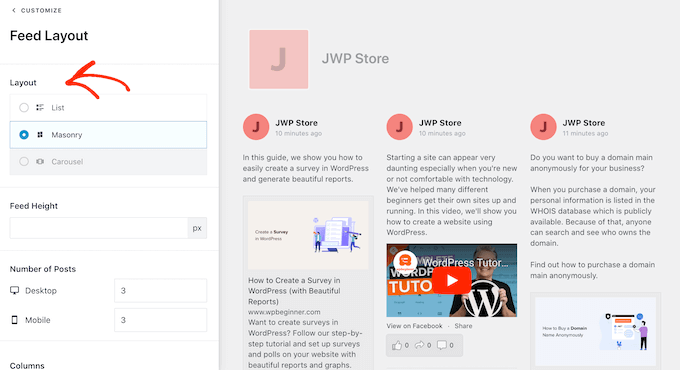Click the Layout section label

(x=23, y=83)
